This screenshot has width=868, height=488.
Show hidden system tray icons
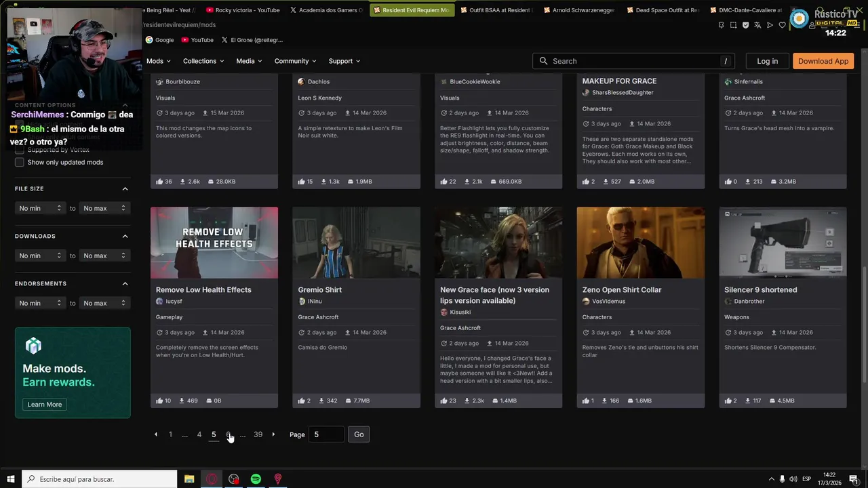click(771, 479)
